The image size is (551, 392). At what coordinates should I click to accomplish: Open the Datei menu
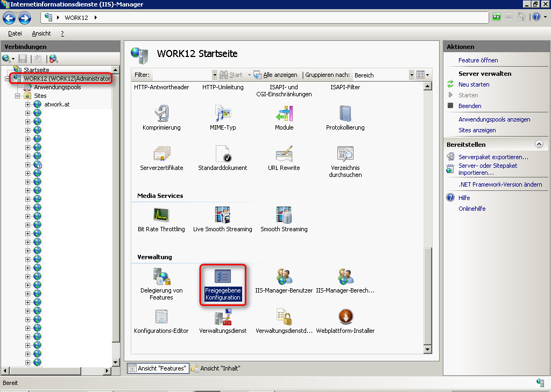15,33
